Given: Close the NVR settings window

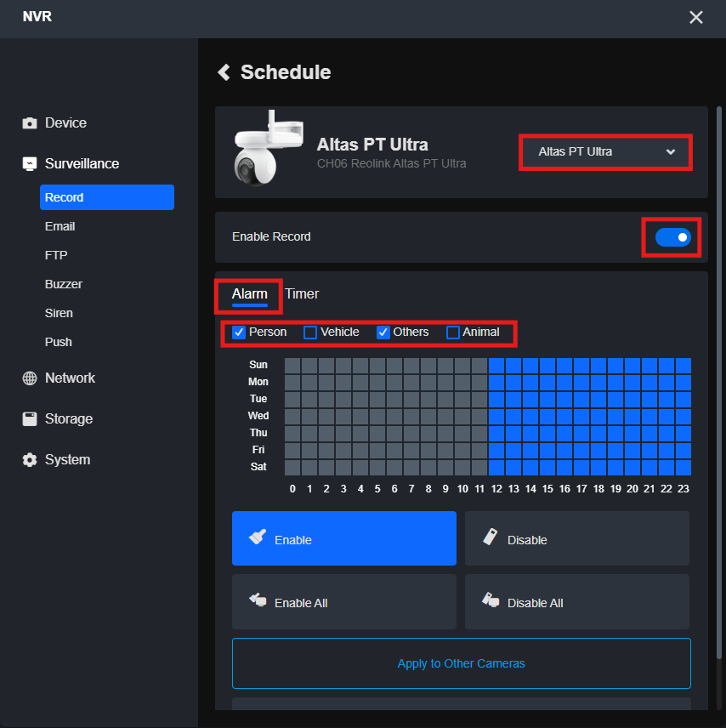Looking at the screenshot, I should (x=696, y=17).
